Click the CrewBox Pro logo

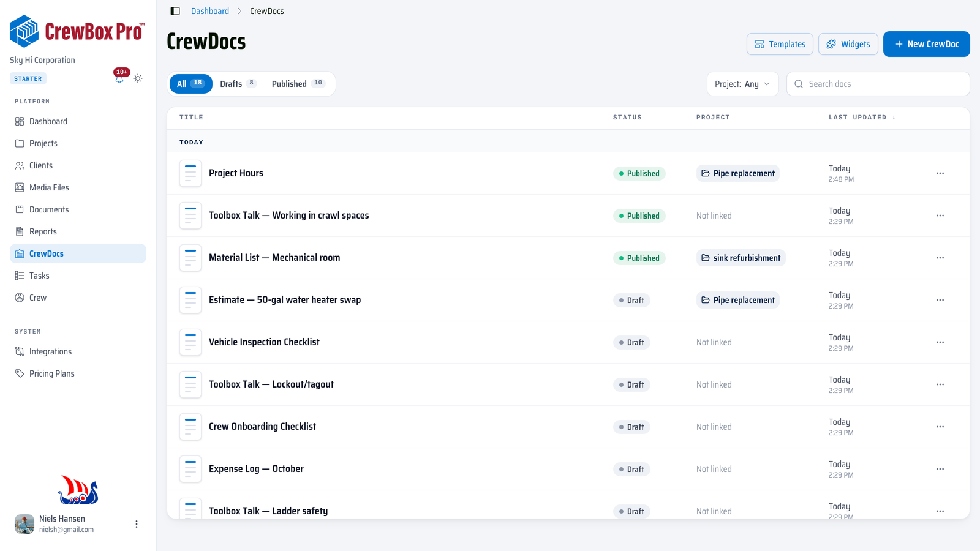coord(77,31)
